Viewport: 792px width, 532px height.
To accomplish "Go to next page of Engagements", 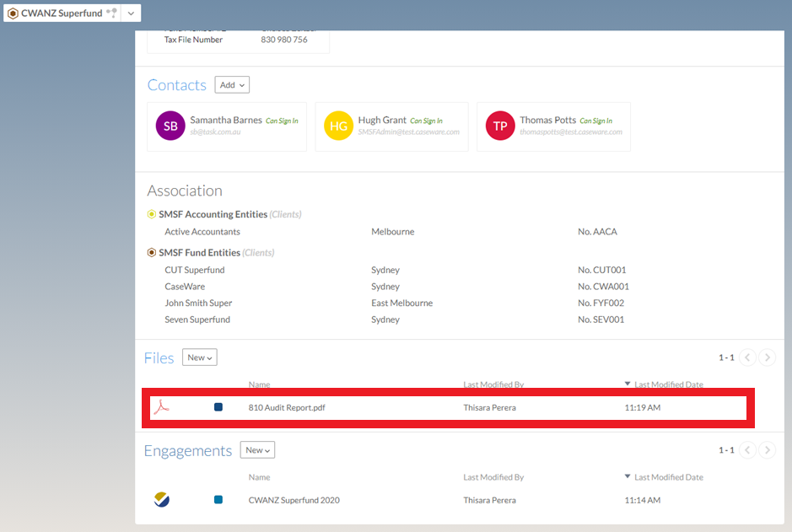I will [767, 449].
